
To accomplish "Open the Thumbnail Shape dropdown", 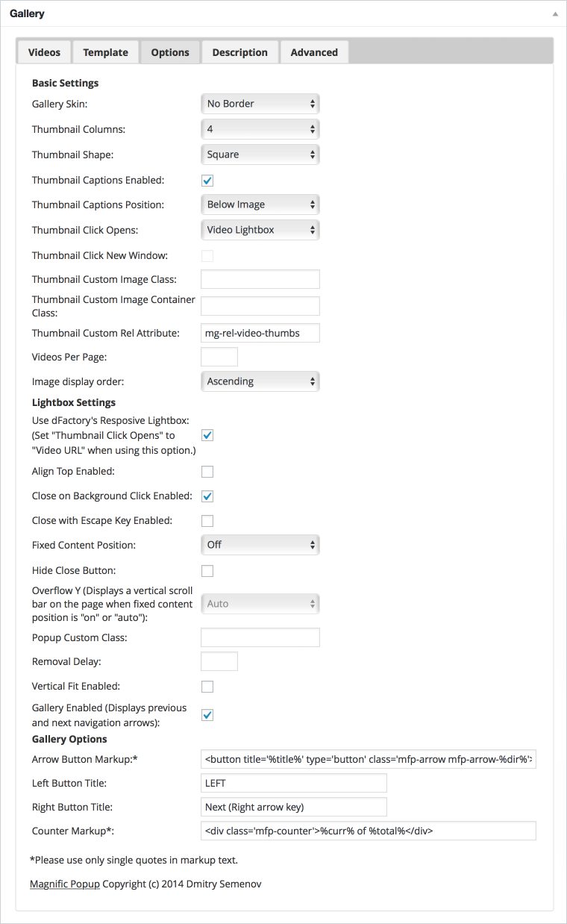I will [260, 154].
